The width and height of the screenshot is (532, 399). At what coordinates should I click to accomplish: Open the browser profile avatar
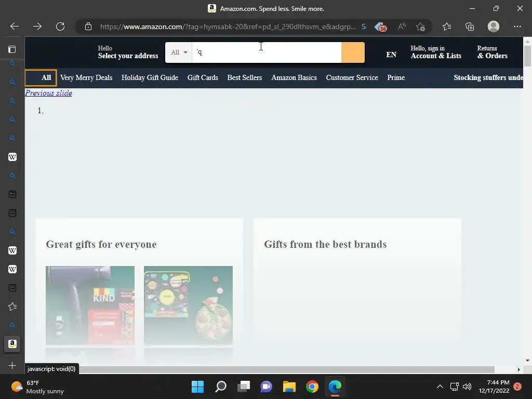[494, 26]
